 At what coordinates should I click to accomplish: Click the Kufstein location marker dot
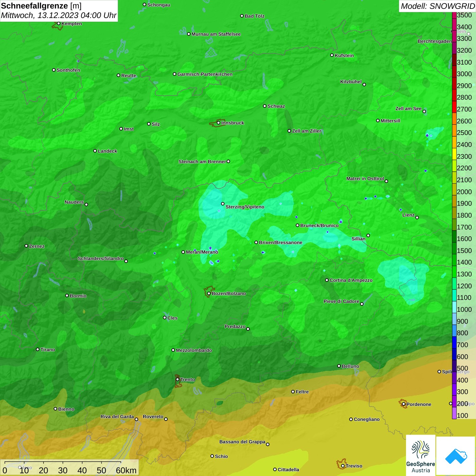tap(332, 55)
